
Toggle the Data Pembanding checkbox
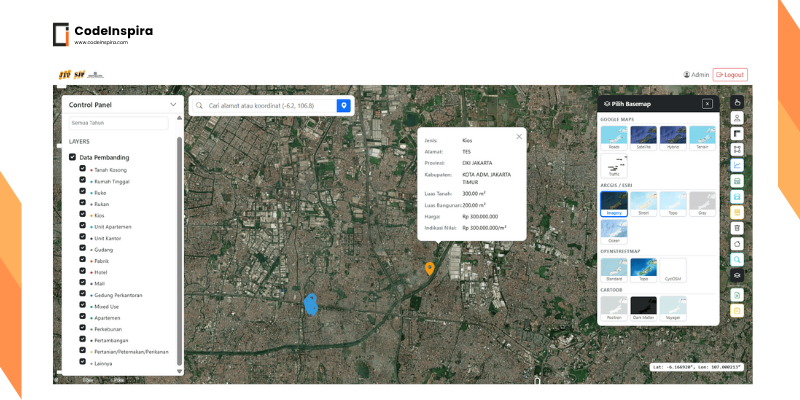coord(72,157)
